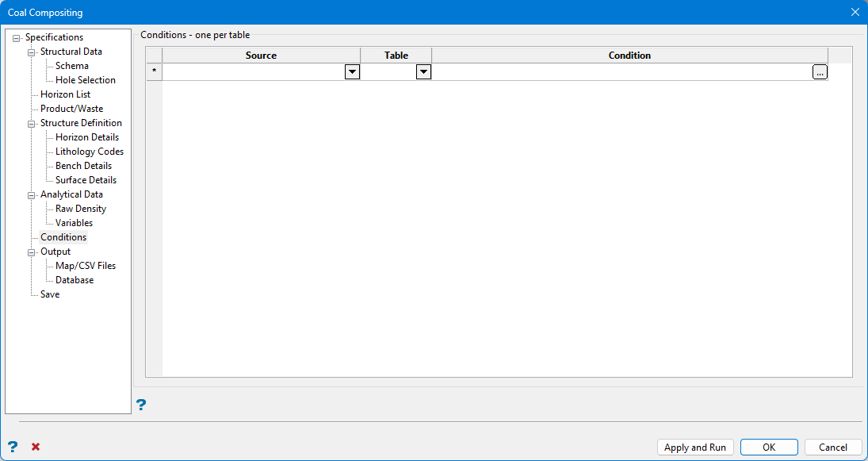This screenshot has width=868, height=461.
Task: Close the Coal Compositing dialog
Action: click(855, 12)
